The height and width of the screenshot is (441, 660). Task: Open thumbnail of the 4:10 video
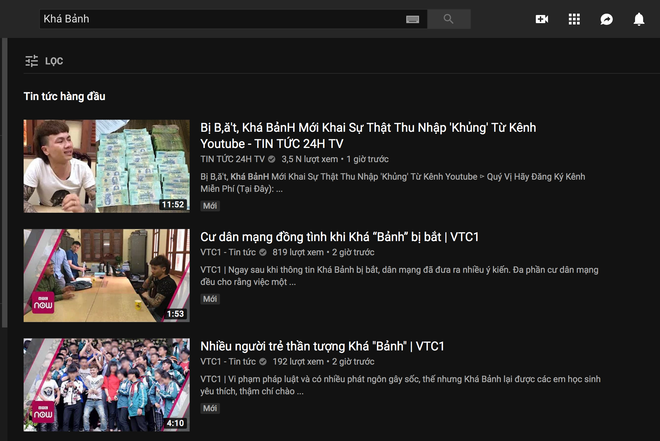coord(106,385)
